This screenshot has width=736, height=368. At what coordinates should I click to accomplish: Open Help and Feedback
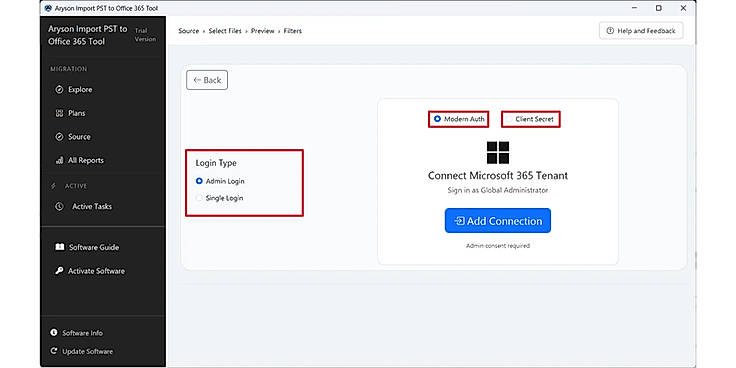pyautogui.click(x=641, y=31)
